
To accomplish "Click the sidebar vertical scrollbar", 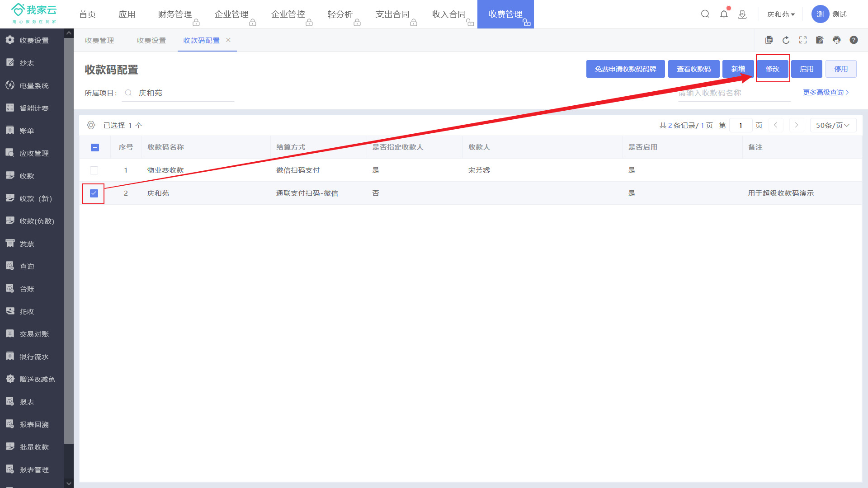I will pos(69,239).
